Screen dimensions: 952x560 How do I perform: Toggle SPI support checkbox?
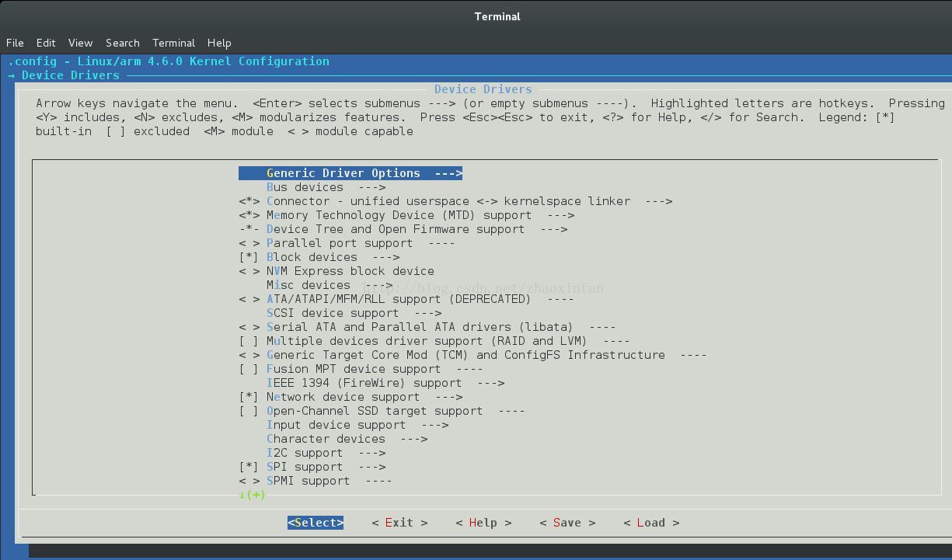(249, 467)
